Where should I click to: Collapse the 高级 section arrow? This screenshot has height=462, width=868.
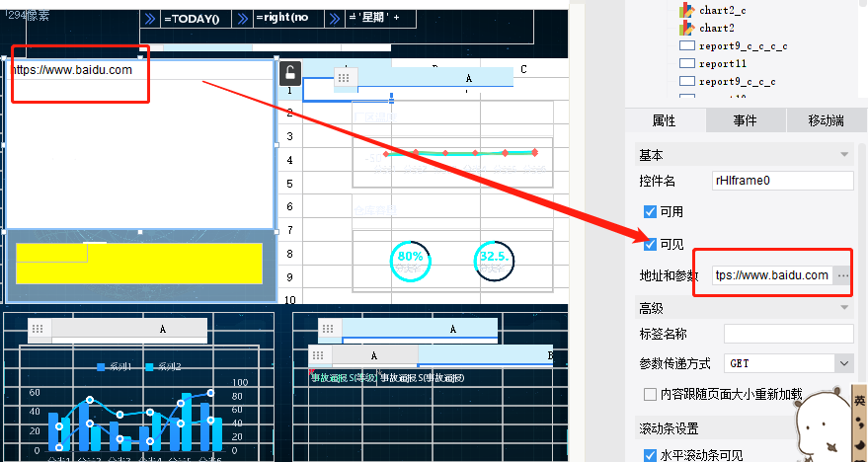click(x=844, y=308)
